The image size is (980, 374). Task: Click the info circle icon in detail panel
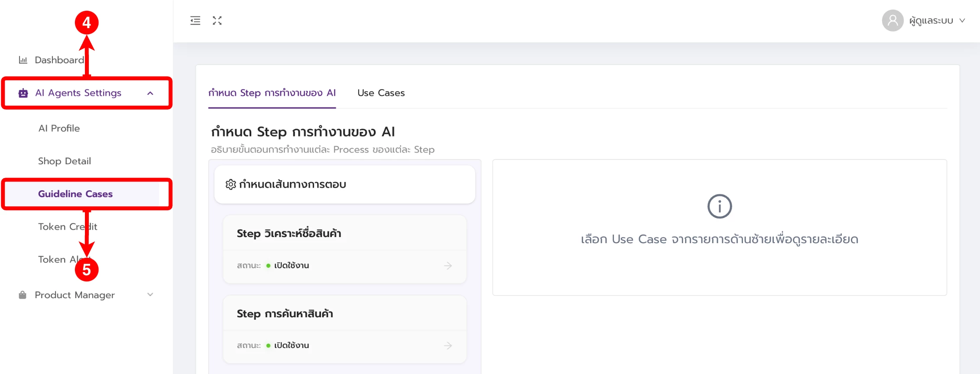tap(719, 206)
